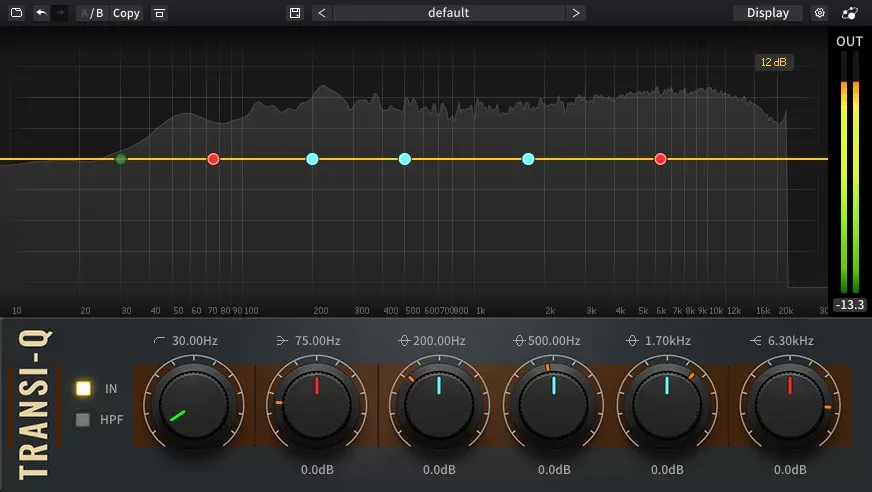Go to the next preset
Image resolution: width=872 pixels, height=492 pixels.
click(x=576, y=13)
